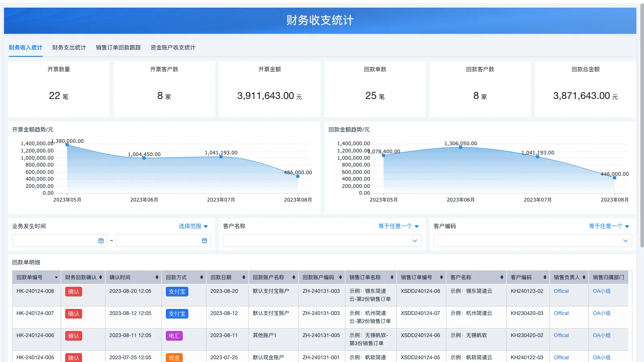
Task: Open the end date calendar picker
Action: (x=205, y=241)
